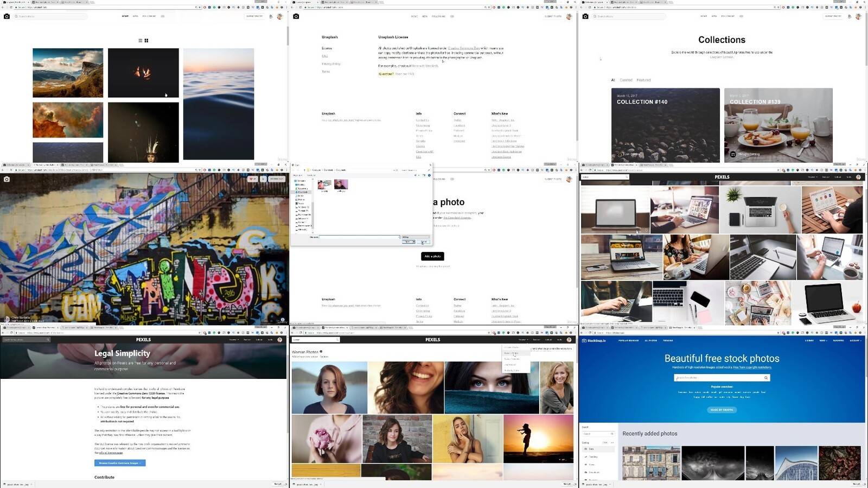This screenshot has height=488, width=868.
Task: Open POPULAR SEARCHES in StockSnap navigation
Action: tap(628, 341)
